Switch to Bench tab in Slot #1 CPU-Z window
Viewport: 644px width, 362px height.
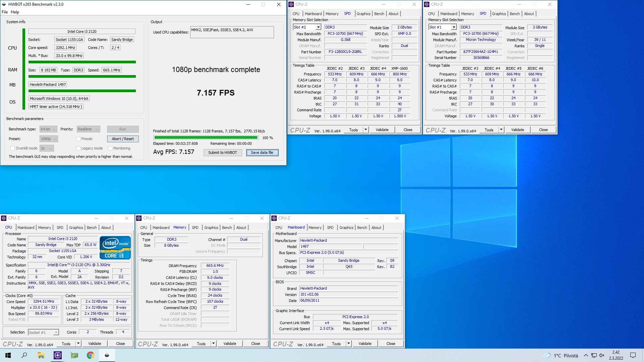[515, 14]
